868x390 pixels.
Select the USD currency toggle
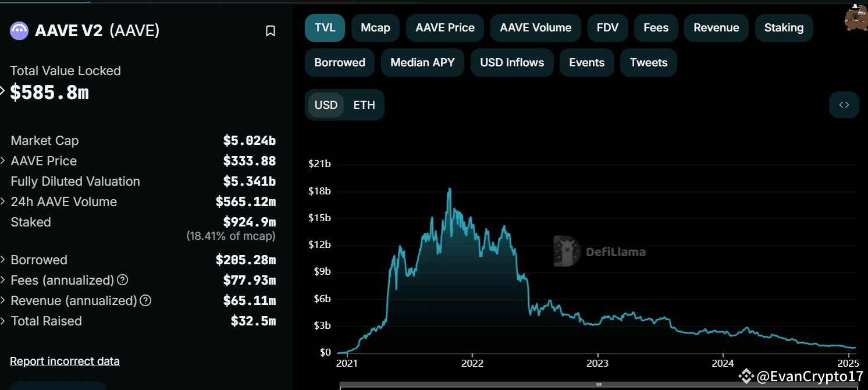326,105
